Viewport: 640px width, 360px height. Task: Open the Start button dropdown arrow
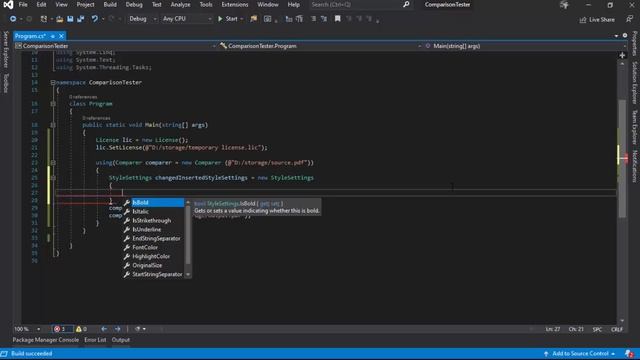pyautogui.click(x=242, y=19)
